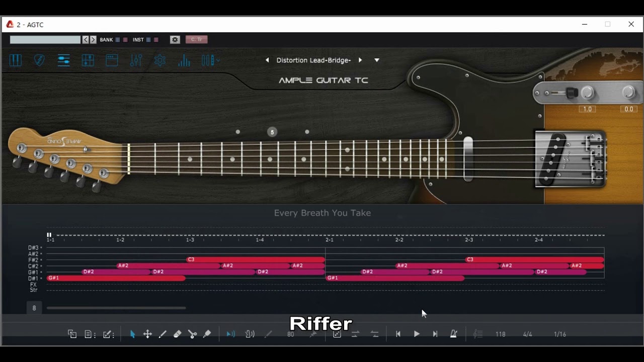Open the Strummer panel pick icon
The width and height of the screenshot is (644, 362).
(x=39, y=60)
